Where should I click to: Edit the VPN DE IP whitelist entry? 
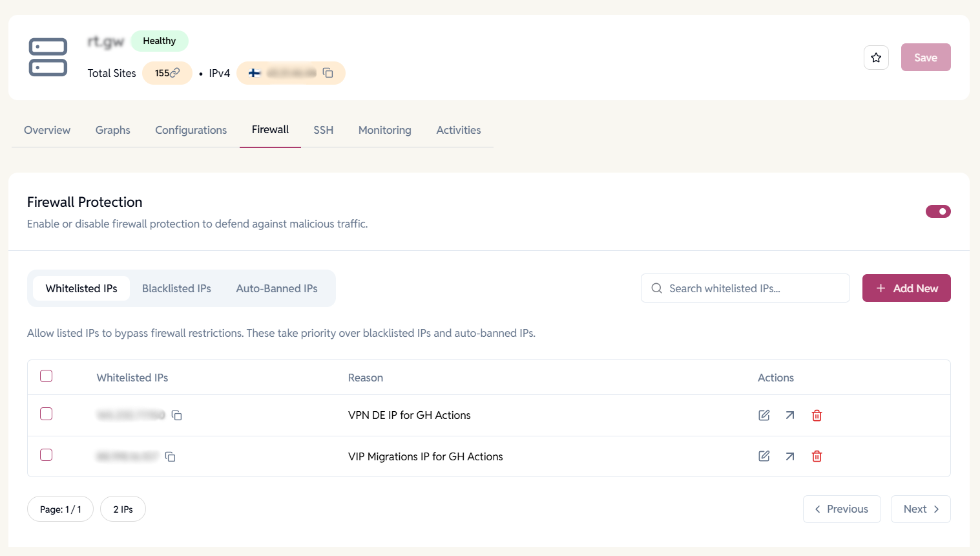point(764,415)
